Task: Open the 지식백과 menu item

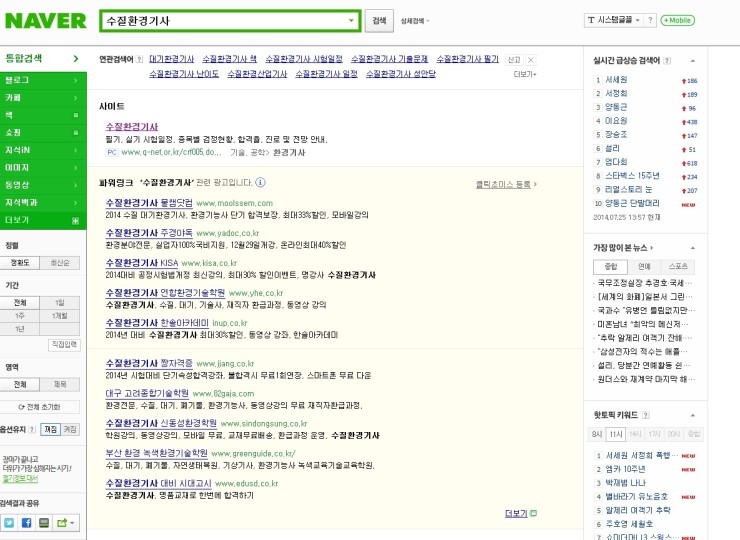Action: (43, 202)
